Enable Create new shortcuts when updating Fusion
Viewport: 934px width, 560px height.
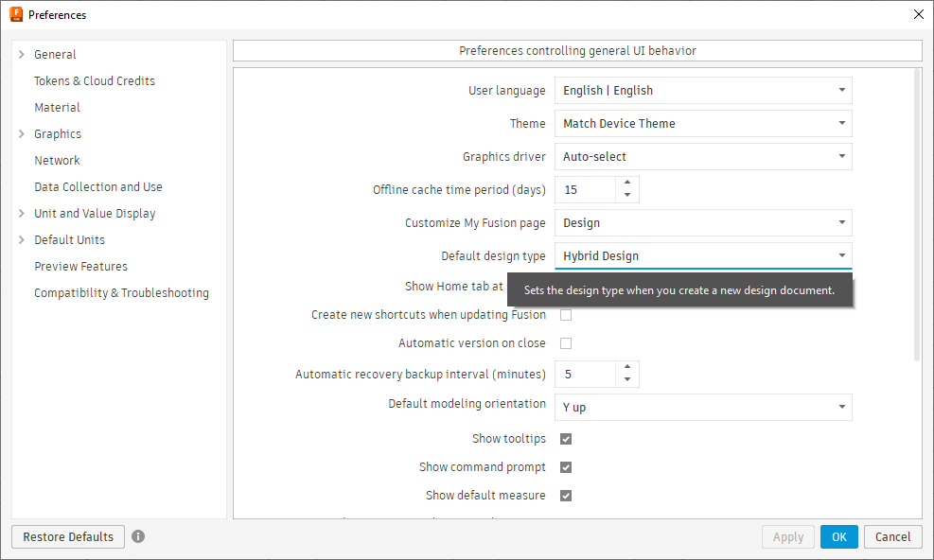click(x=566, y=315)
